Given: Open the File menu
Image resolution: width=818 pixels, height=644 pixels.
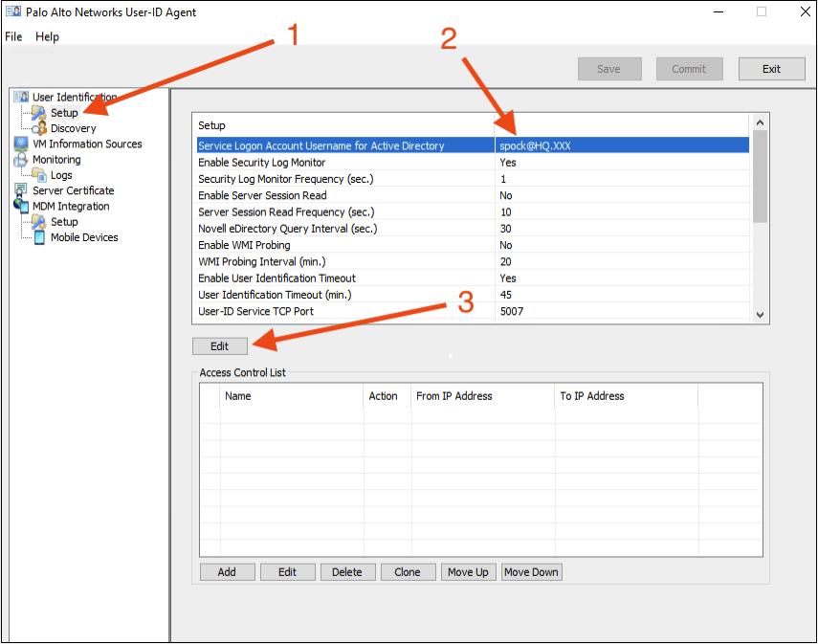Looking at the screenshot, I should click(13, 36).
